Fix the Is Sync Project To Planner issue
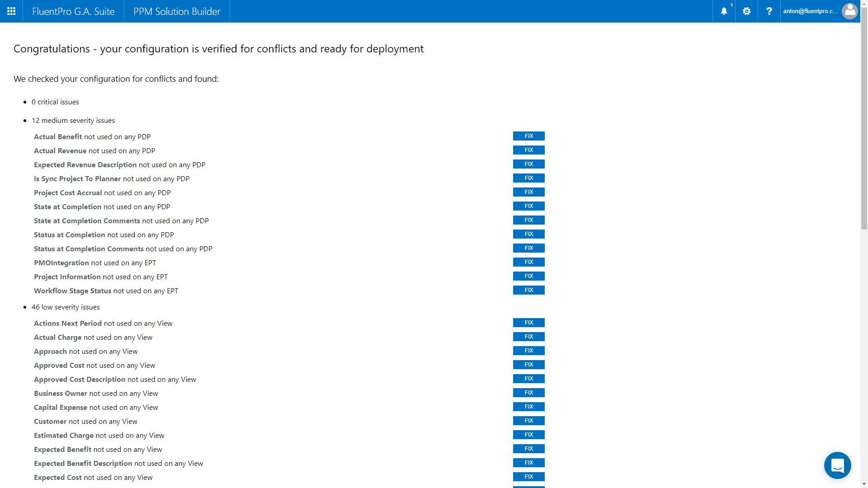 (x=528, y=178)
